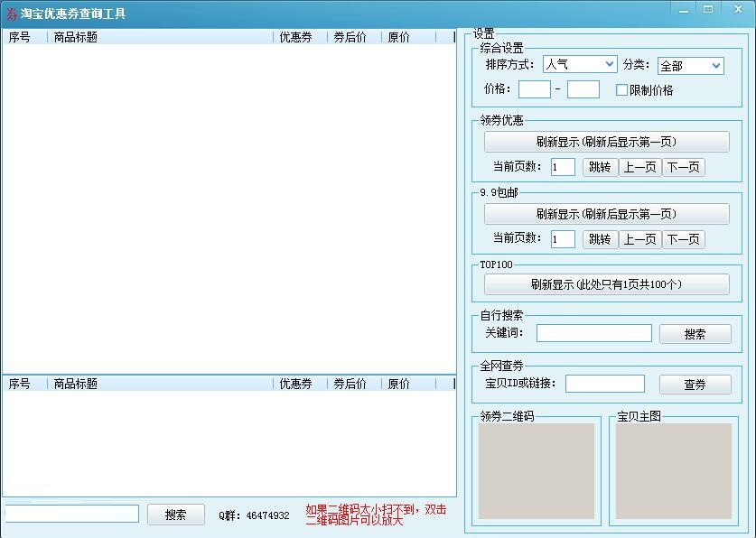Click the 查券 button
Screen dimensions: 756x538
click(695, 384)
